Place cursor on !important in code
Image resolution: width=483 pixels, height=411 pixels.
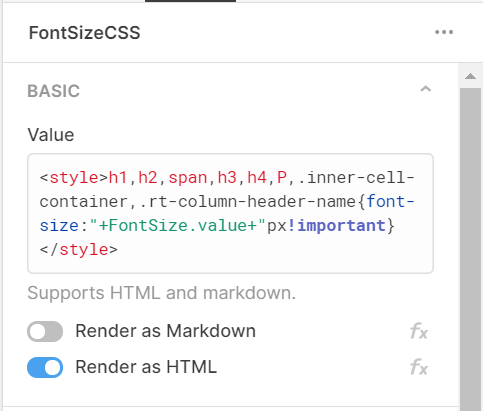tap(336, 226)
